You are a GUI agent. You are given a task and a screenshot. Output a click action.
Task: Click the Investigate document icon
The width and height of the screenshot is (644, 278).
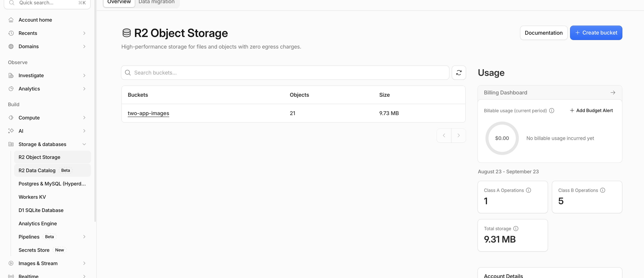click(x=11, y=75)
